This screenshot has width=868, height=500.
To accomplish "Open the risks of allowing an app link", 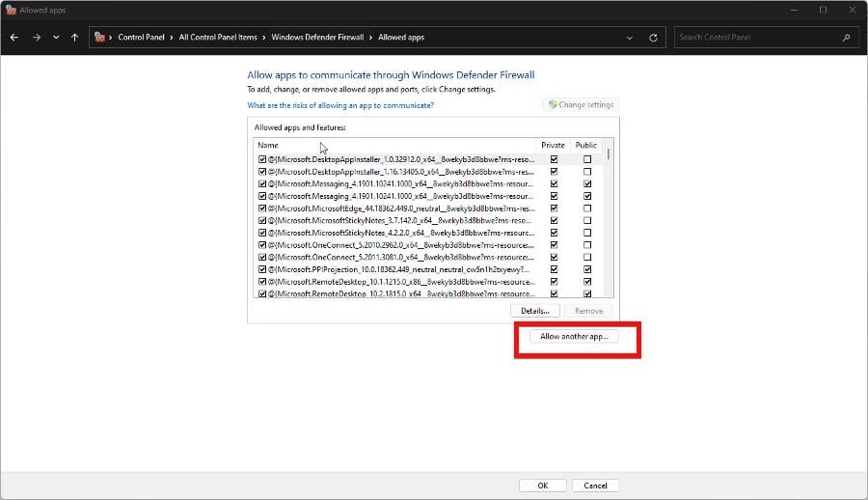I will click(340, 105).
